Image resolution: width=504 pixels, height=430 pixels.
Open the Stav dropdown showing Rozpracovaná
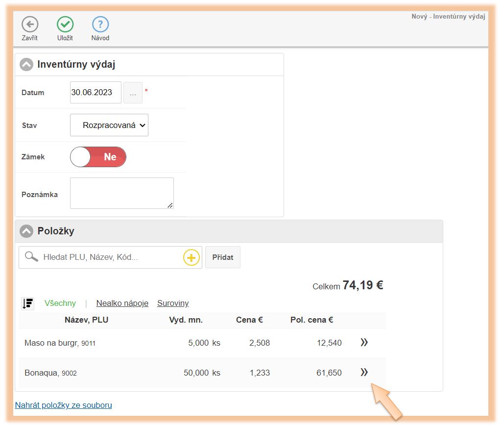[109, 125]
